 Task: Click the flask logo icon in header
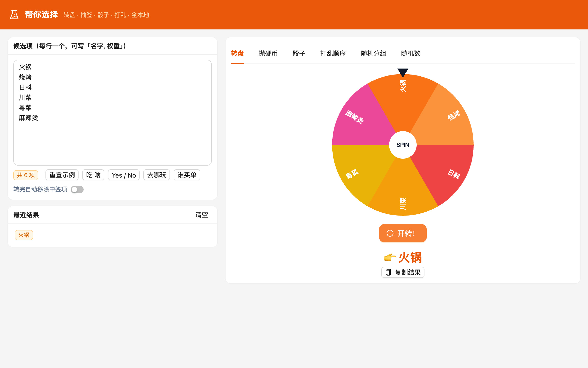pyautogui.click(x=14, y=14)
